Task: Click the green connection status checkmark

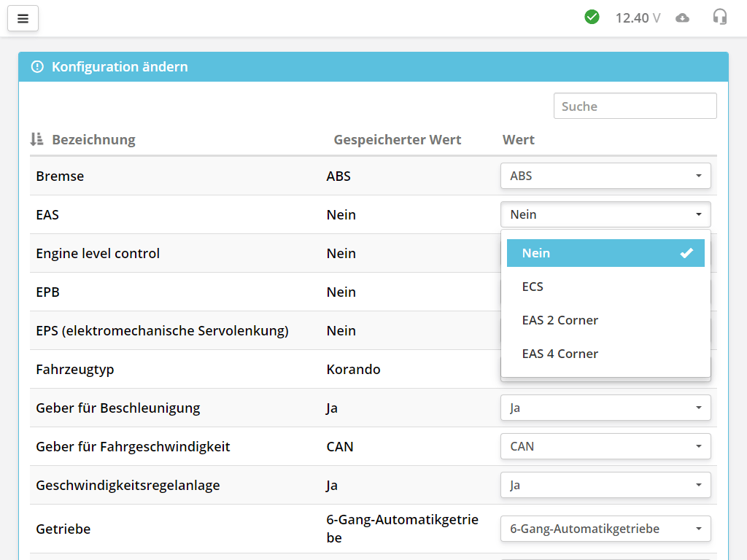Action: (592, 17)
